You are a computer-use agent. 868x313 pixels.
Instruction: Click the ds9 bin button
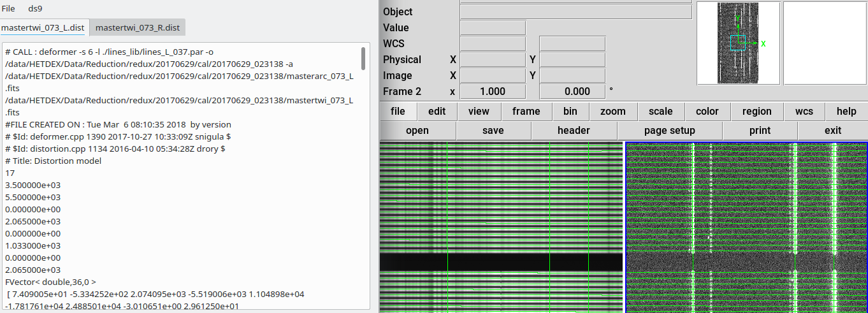pos(570,112)
